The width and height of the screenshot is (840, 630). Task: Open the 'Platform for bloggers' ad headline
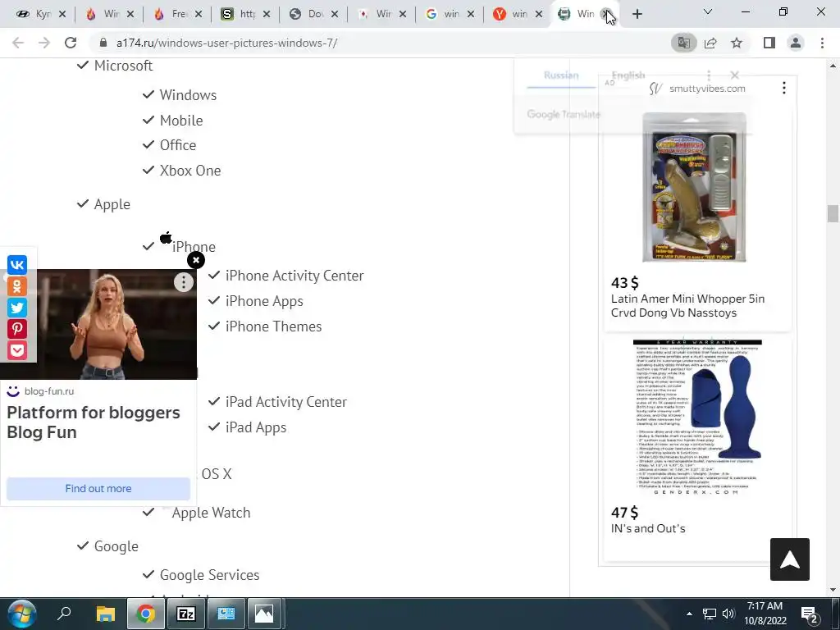click(94, 422)
